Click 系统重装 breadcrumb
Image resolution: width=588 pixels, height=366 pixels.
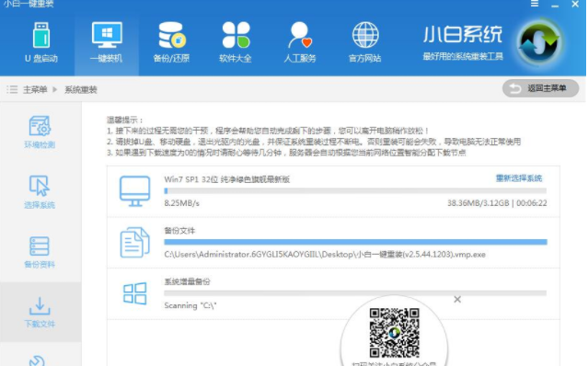(x=81, y=89)
